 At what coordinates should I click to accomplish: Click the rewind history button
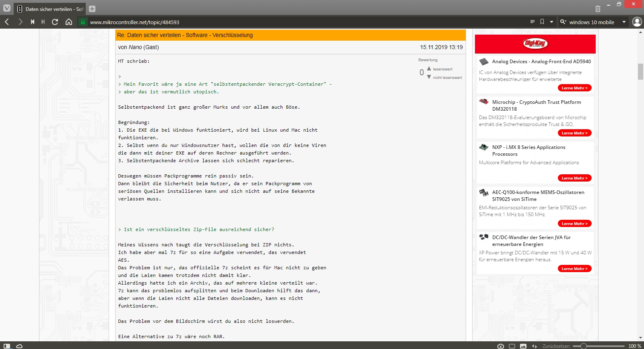tap(32, 22)
